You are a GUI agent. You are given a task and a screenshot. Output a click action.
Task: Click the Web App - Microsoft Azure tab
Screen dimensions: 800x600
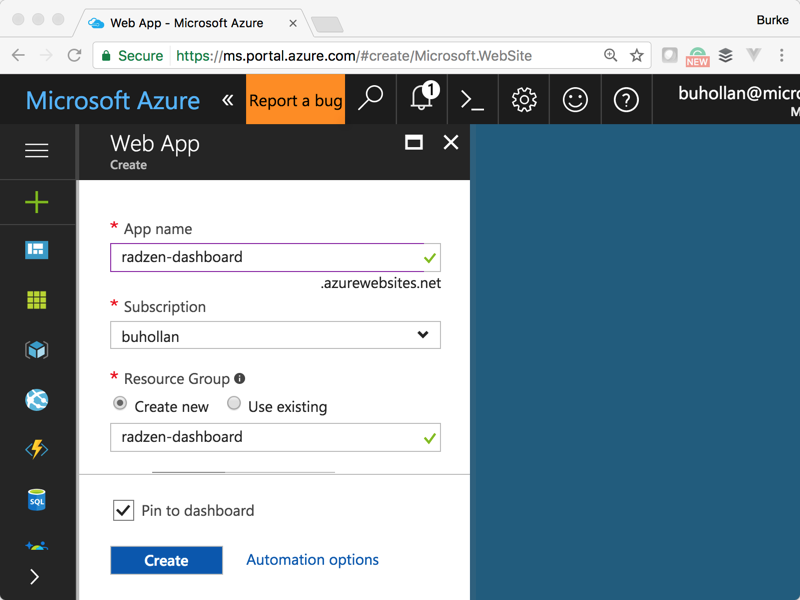[x=186, y=23]
